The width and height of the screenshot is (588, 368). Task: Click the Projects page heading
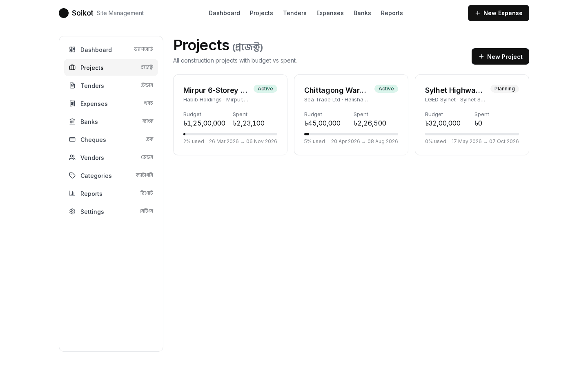[218, 45]
